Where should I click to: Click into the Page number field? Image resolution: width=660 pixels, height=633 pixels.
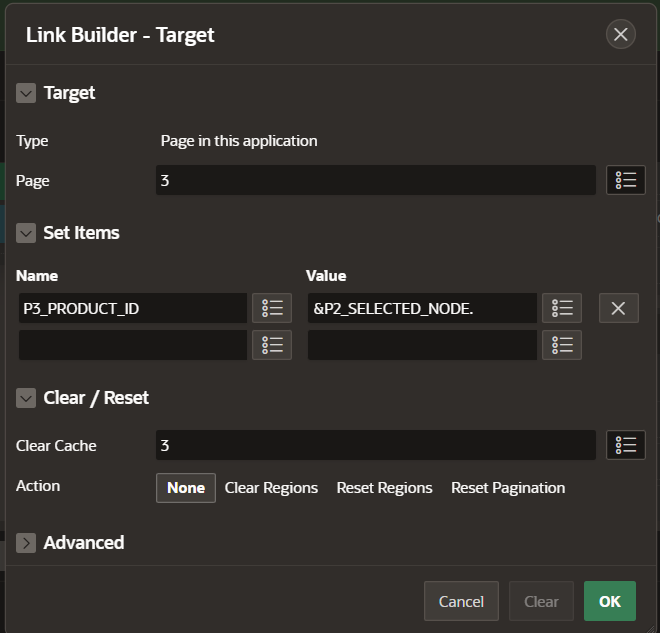tap(375, 180)
